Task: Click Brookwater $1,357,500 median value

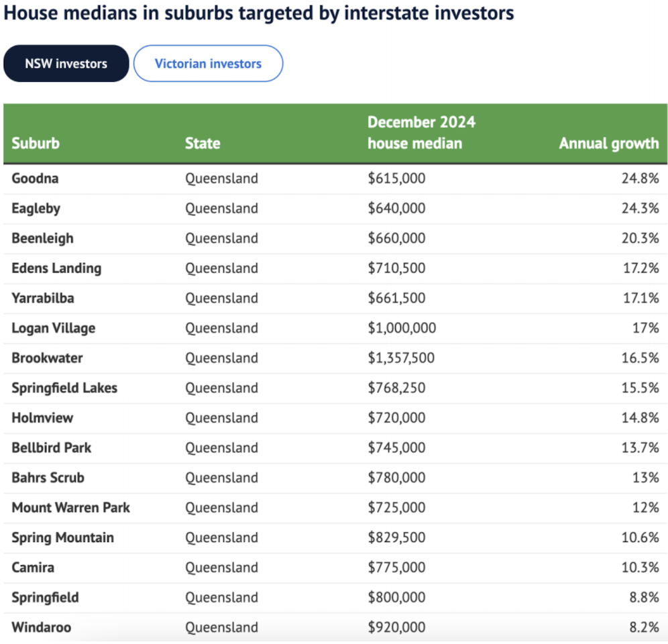Action: coord(401,358)
